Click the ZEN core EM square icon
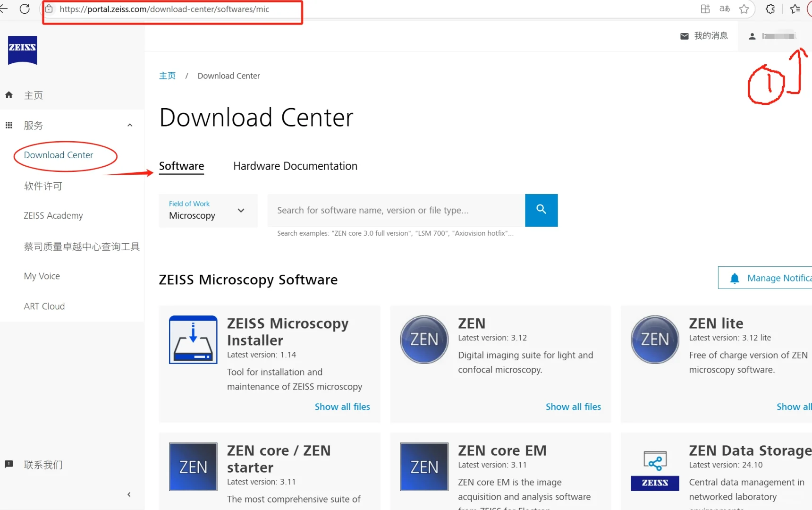 click(424, 467)
